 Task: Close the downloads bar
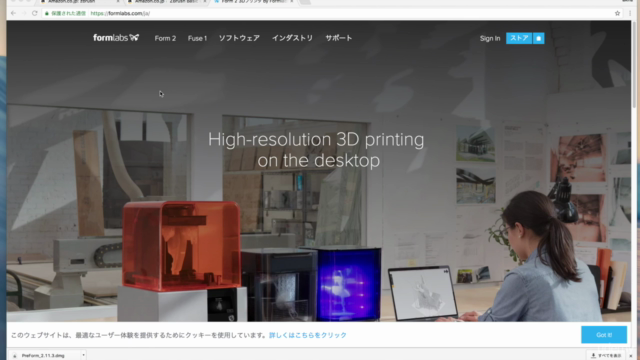[x=631, y=356]
